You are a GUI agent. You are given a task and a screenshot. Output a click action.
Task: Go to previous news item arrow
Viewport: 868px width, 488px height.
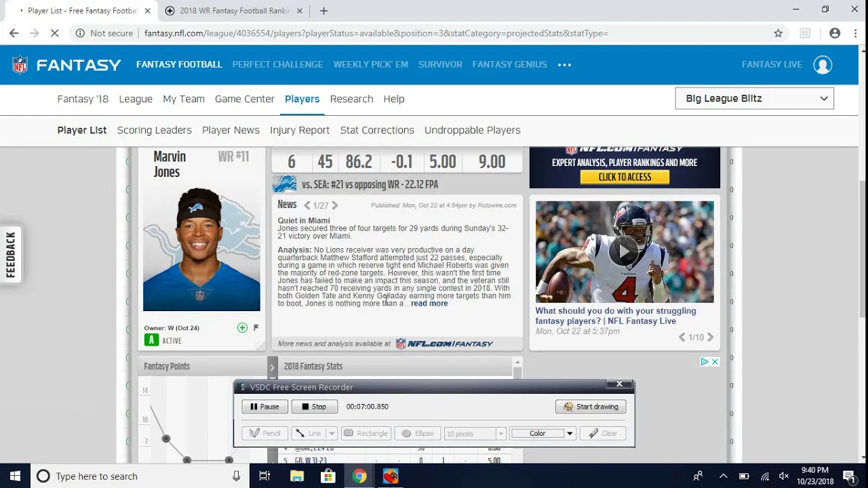(307, 205)
